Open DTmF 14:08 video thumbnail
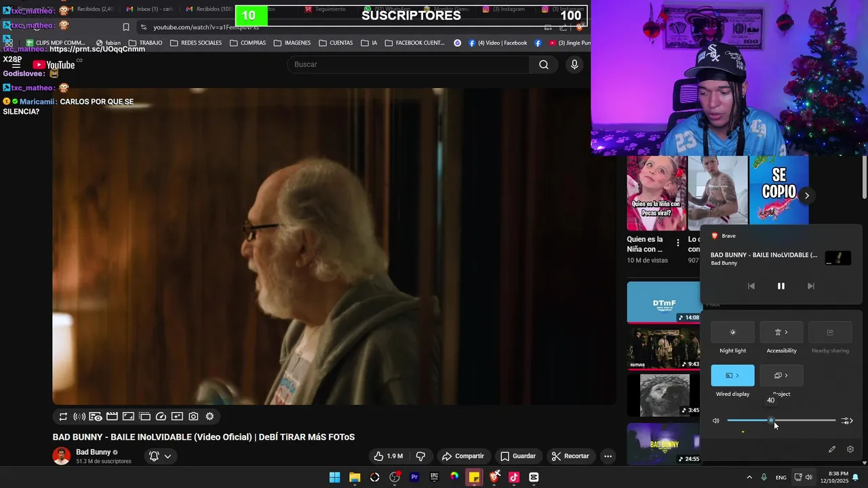Screen dimensions: 868x488 pyautogui.click(x=664, y=302)
